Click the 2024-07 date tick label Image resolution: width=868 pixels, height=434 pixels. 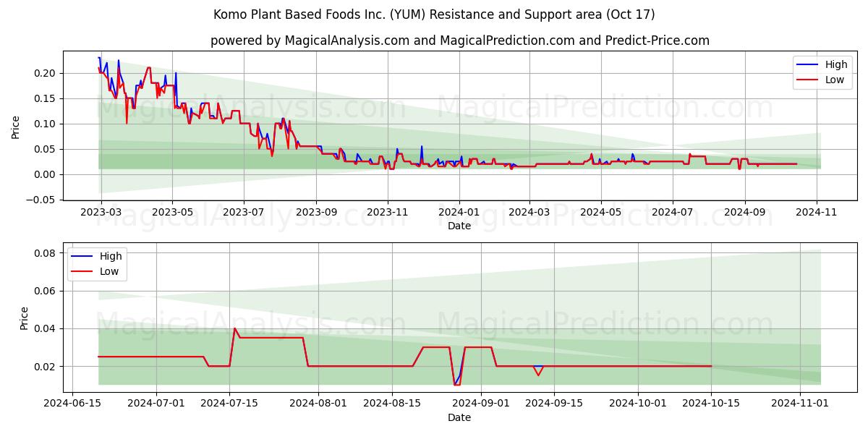pyautogui.click(x=672, y=213)
